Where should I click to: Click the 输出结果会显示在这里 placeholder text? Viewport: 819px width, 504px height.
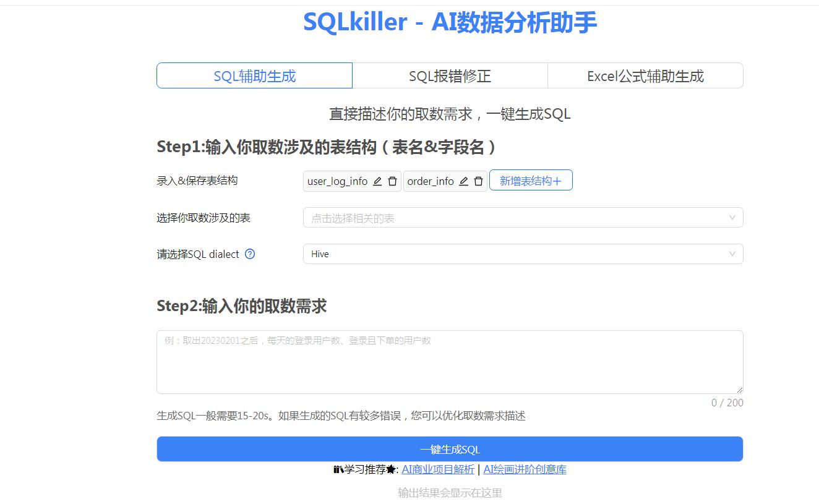(x=450, y=493)
